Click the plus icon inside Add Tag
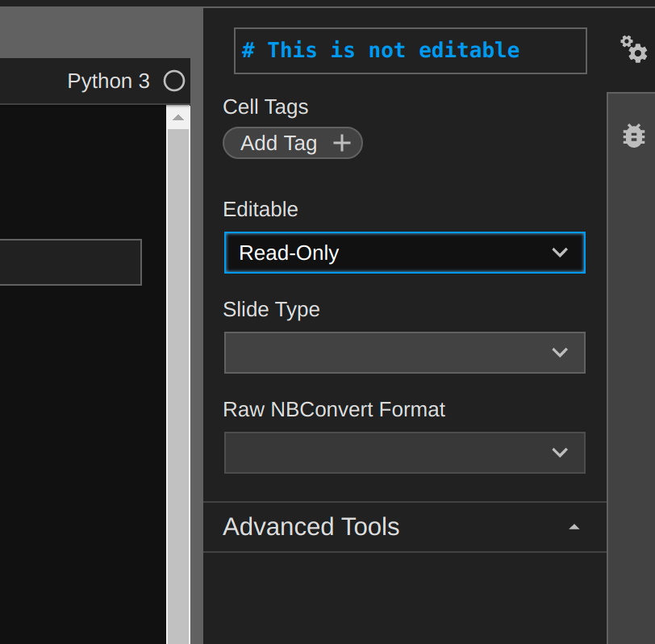 (x=342, y=143)
